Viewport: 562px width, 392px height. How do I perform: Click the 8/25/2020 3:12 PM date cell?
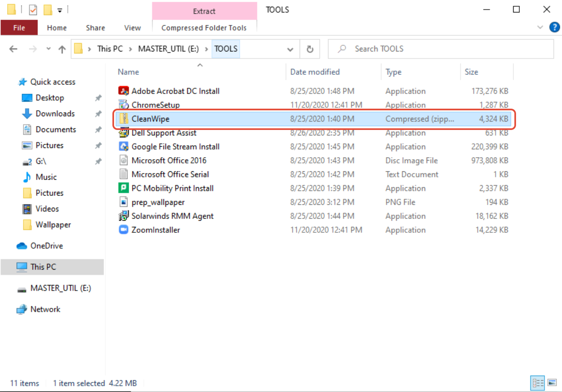click(x=322, y=202)
